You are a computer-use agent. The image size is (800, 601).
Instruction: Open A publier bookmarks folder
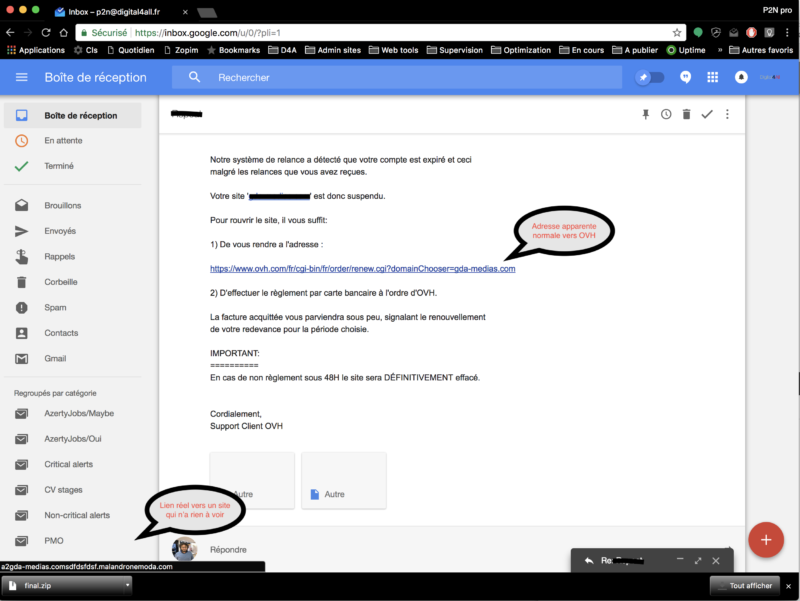[635, 50]
